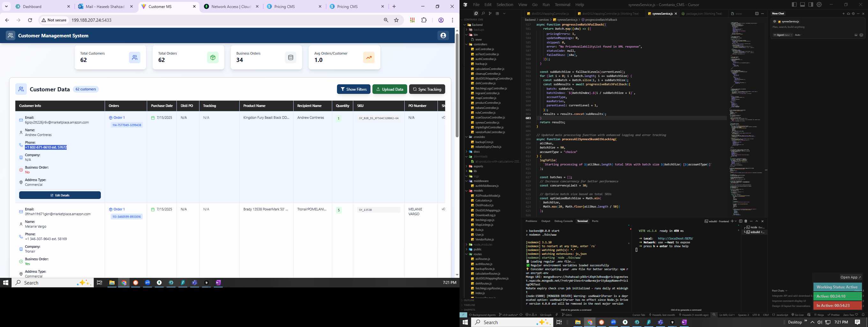Image resolution: width=868 pixels, height=327 pixels.
Task: Switch to Network Access browser tab
Action: tap(231, 6)
